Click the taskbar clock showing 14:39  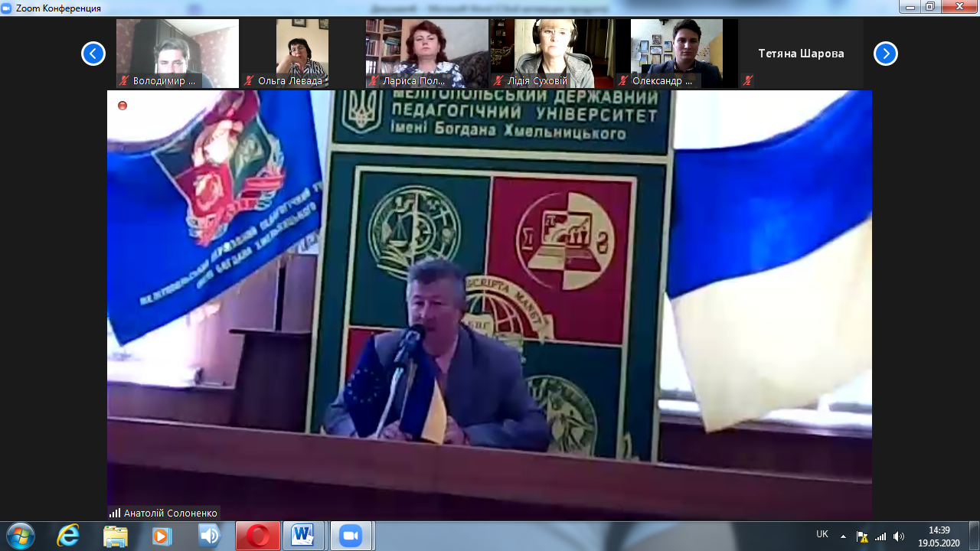click(939, 536)
